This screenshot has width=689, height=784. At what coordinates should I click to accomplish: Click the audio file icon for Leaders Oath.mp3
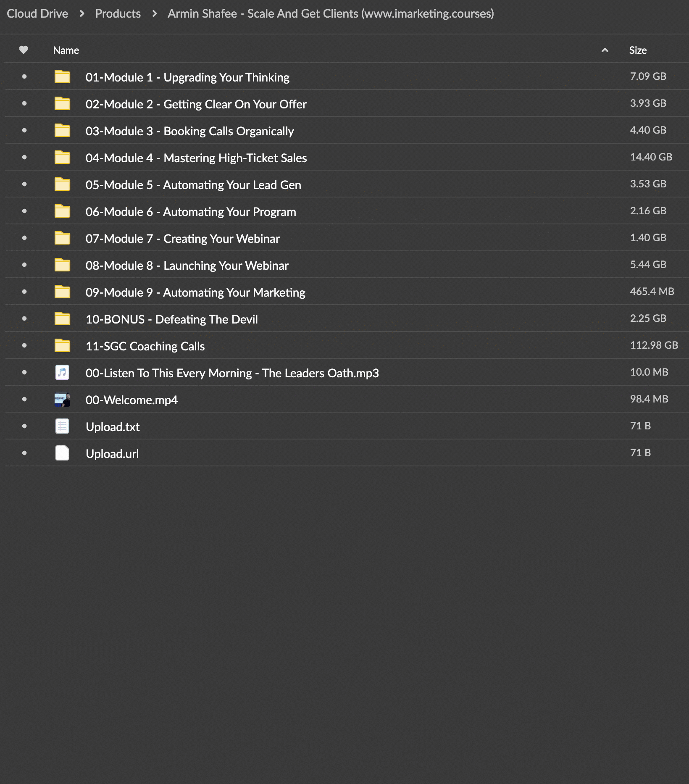[62, 373]
